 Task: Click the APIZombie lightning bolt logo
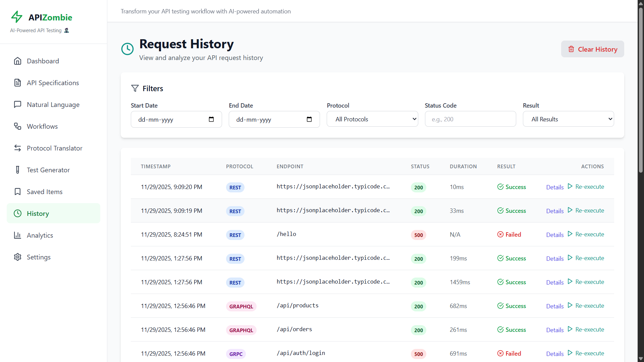point(17,17)
